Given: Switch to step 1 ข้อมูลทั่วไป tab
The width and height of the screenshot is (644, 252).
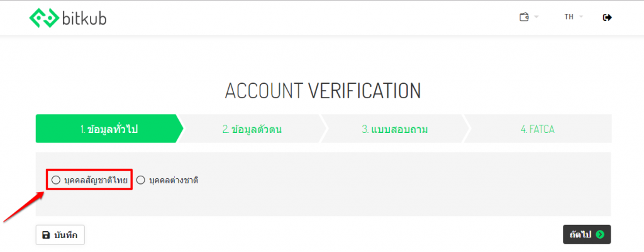Looking at the screenshot, I should point(108,129).
